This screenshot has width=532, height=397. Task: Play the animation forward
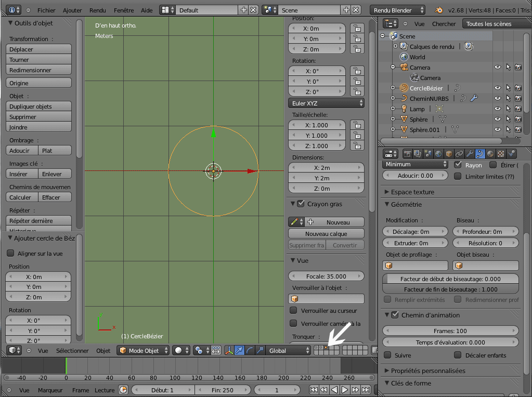(345, 390)
